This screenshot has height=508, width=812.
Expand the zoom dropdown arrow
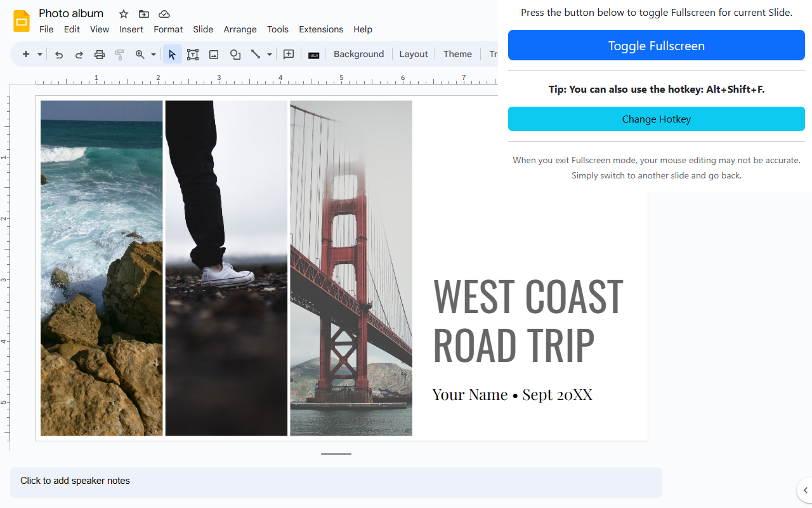click(154, 55)
